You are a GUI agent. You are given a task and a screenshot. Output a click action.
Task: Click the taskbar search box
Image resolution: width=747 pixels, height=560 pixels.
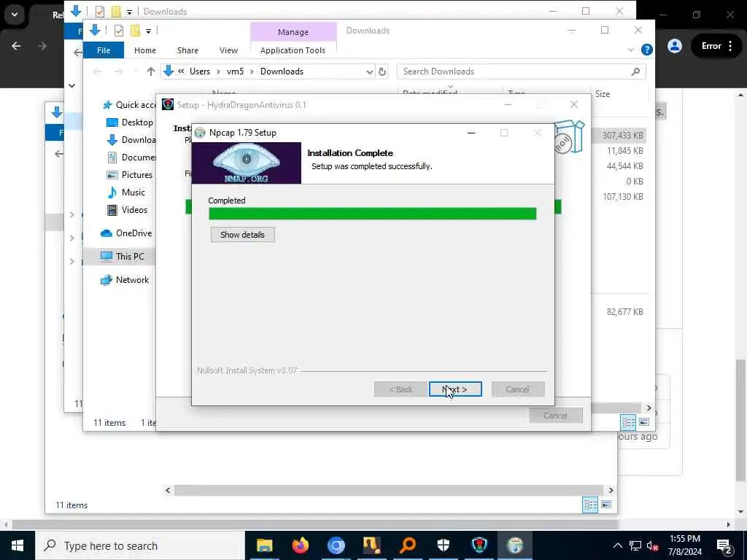pos(140,545)
